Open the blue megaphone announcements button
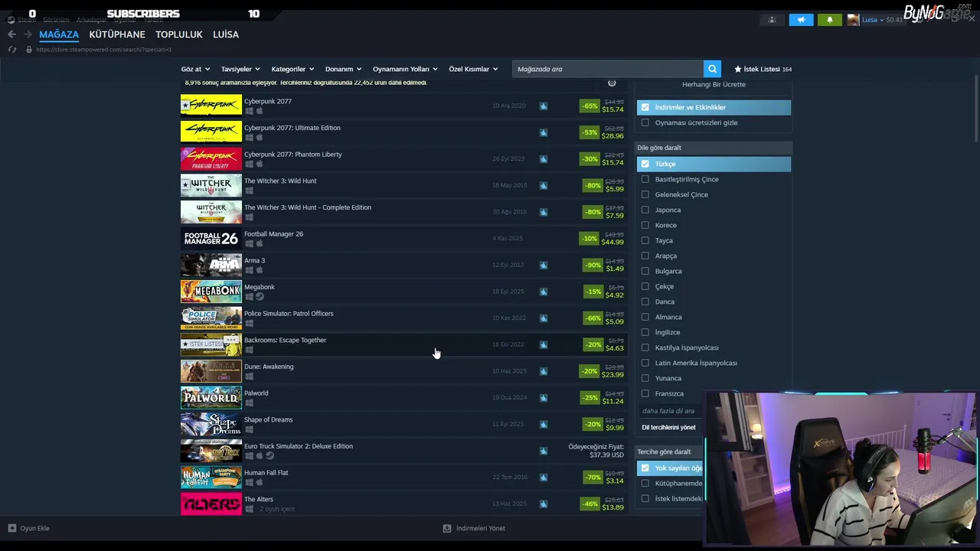The image size is (980, 551). tap(801, 20)
